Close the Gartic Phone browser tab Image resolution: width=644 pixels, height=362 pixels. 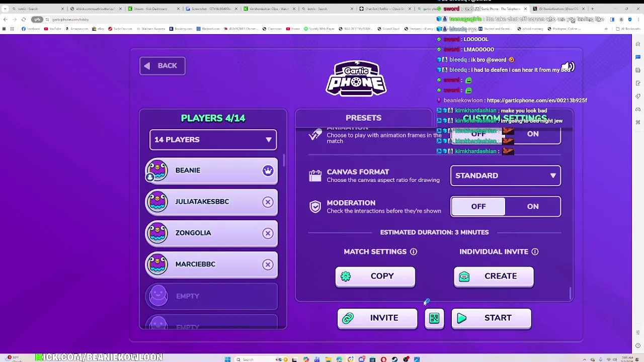coord(526,9)
